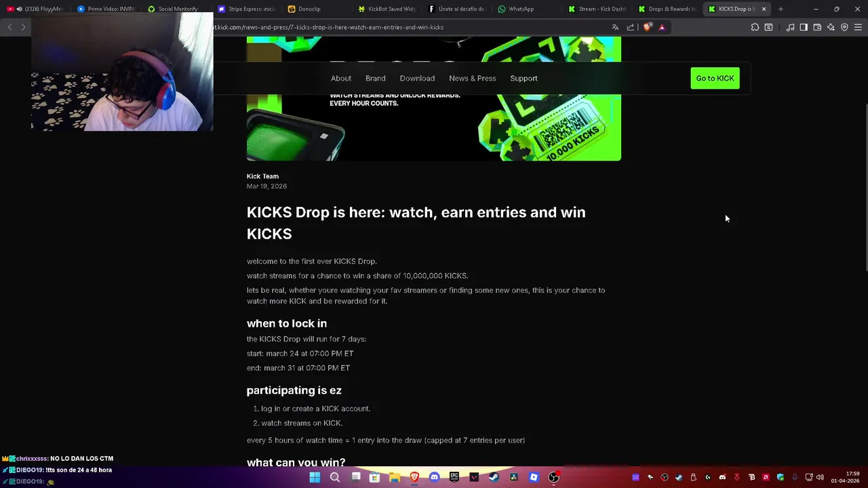Viewport: 868px width, 488px height.
Task: Click the system tray volume icon
Action: coord(821,477)
